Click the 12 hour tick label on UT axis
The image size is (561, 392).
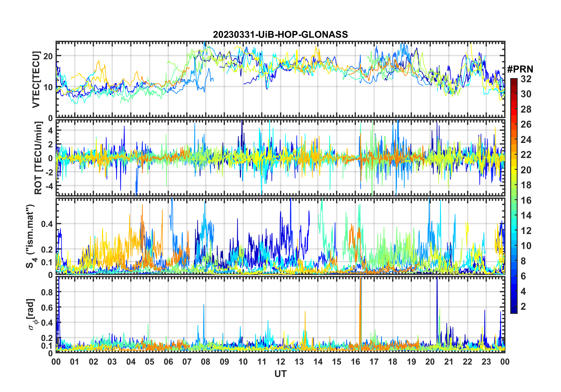(x=280, y=362)
